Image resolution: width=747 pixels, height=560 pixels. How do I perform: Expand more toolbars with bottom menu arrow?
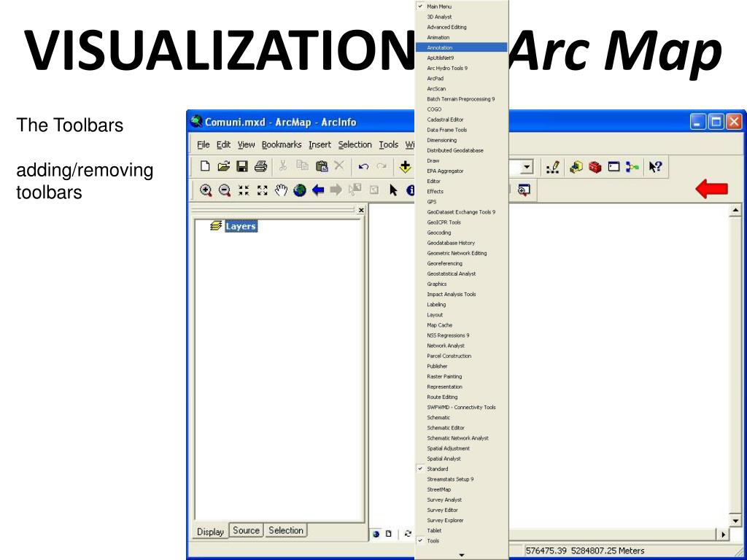pyautogui.click(x=461, y=555)
